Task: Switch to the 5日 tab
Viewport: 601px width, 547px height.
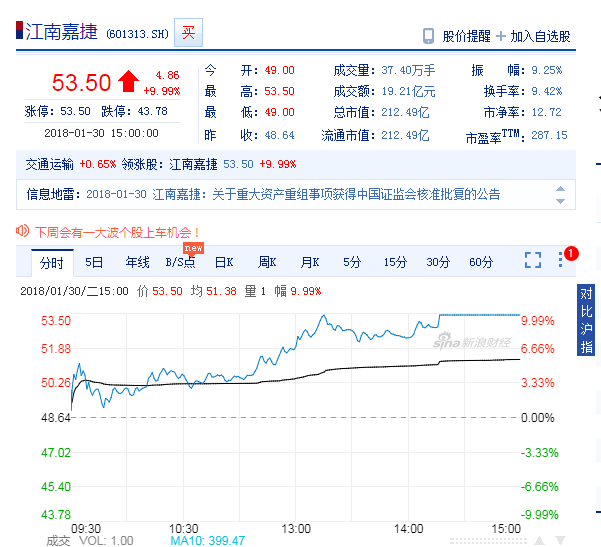Action: coord(94,262)
